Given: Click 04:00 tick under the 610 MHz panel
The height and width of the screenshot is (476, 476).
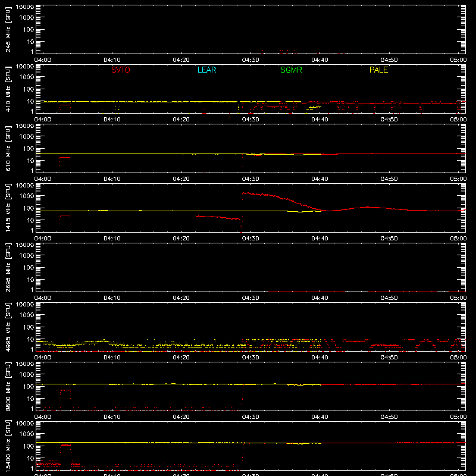Looking at the screenshot, I should coord(43,179).
